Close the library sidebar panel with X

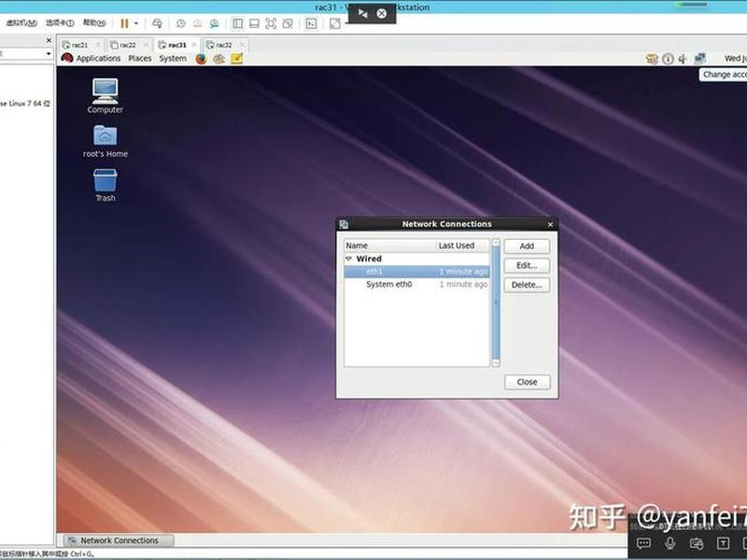coord(49,40)
